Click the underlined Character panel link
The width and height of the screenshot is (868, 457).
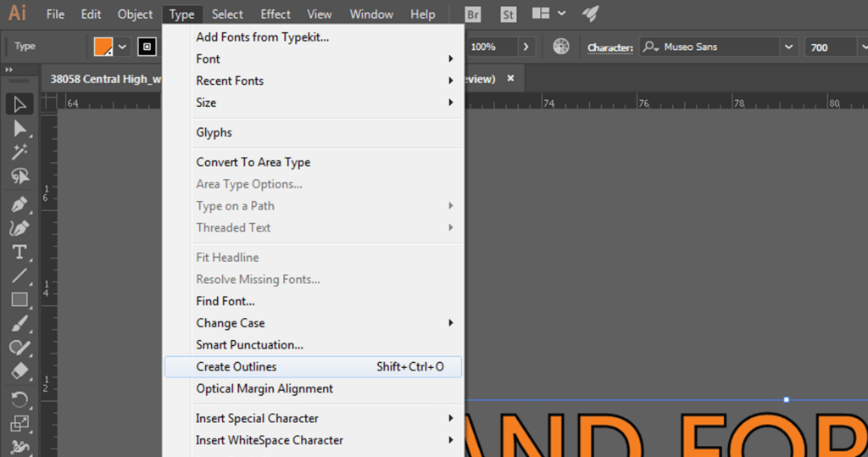pyautogui.click(x=609, y=47)
